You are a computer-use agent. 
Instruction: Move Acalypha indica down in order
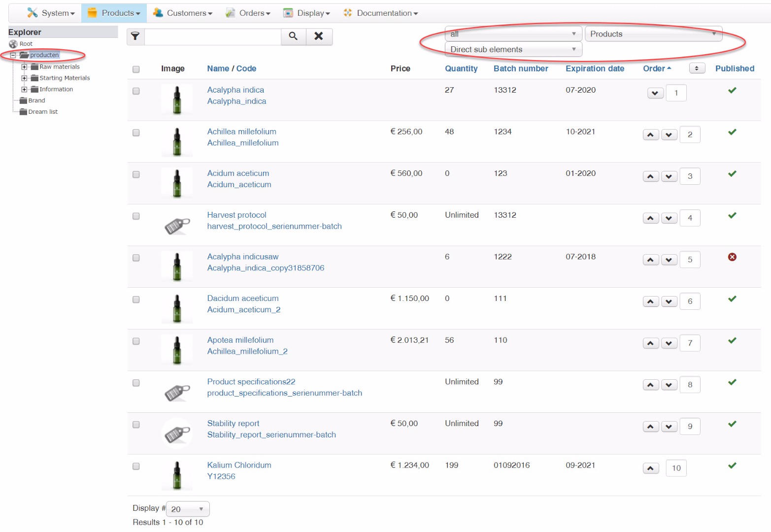click(655, 93)
